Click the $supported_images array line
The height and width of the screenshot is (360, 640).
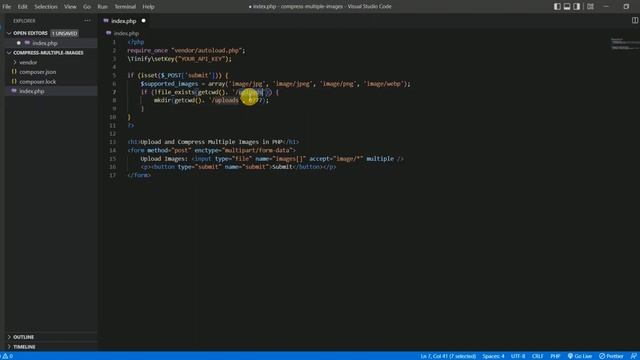click(276, 84)
